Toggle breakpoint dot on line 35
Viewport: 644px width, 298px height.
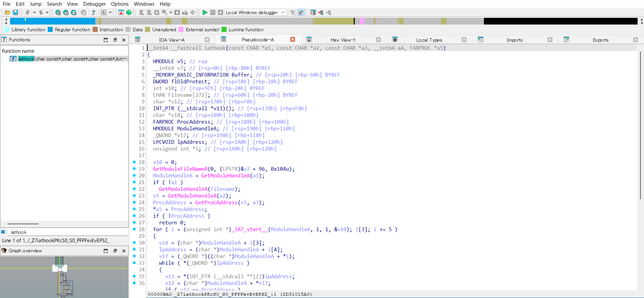point(134,276)
